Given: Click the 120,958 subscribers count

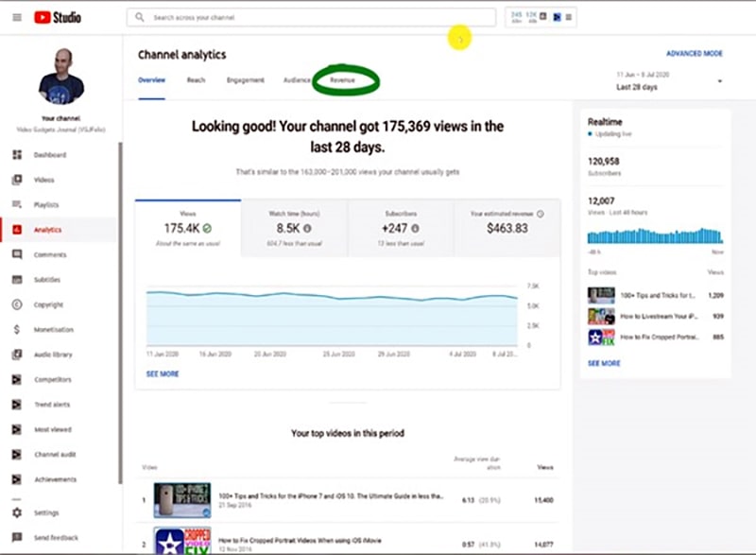Looking at the screenshot, I should [603, 161].
